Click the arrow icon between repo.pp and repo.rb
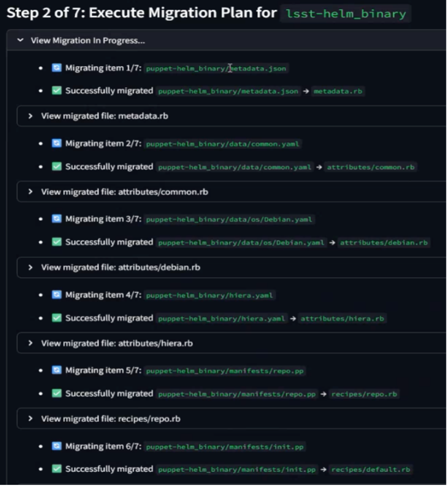This screenshot has height=486, width=448. 324,394
